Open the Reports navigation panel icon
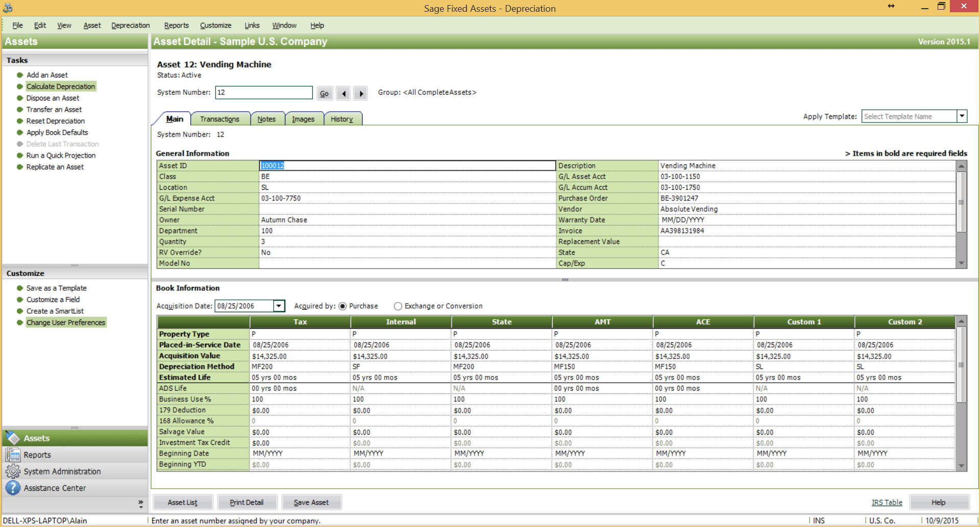980x527 pixels. click(x=12, y=455)
